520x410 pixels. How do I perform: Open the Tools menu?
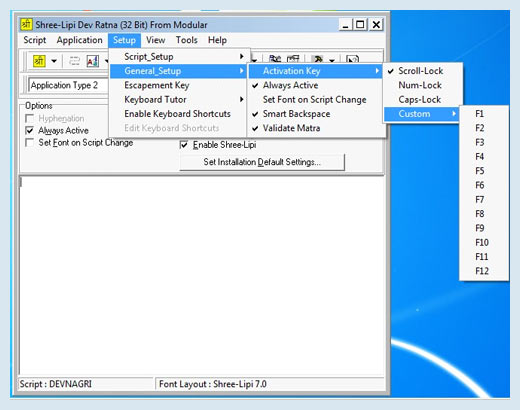coord(187,40)
